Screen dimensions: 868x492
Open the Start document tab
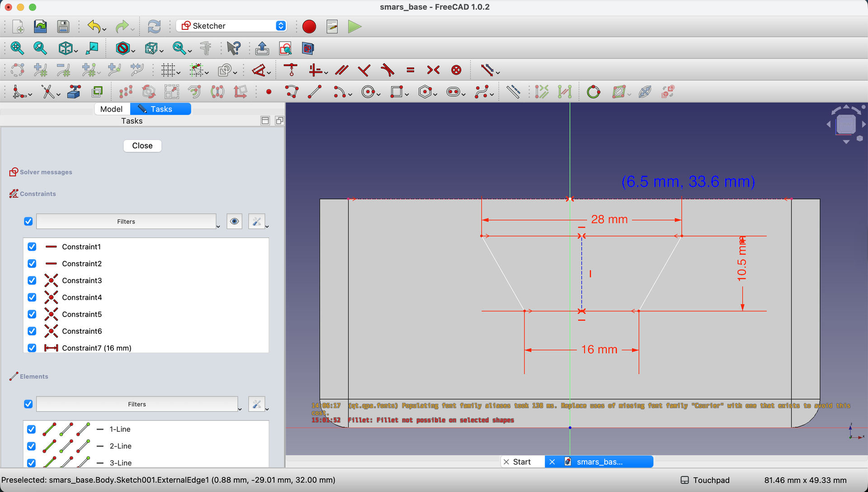pyautogui.click(x=523, y=462)
